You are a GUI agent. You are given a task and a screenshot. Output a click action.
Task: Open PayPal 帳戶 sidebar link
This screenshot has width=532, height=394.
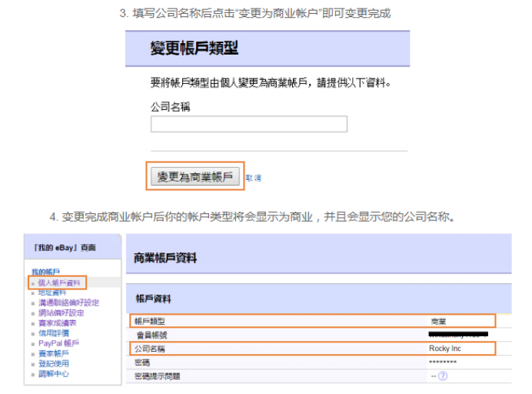click(58, 343)
